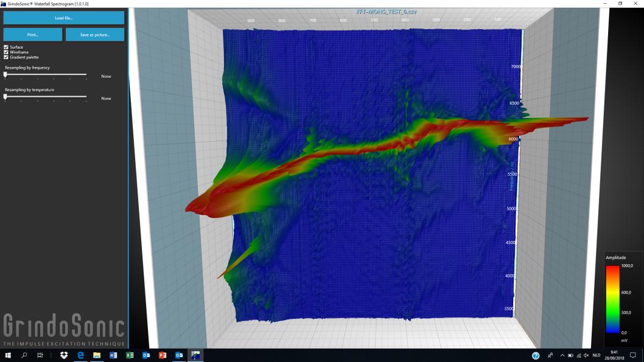Save the spectrogram as picture

point(95,35)
